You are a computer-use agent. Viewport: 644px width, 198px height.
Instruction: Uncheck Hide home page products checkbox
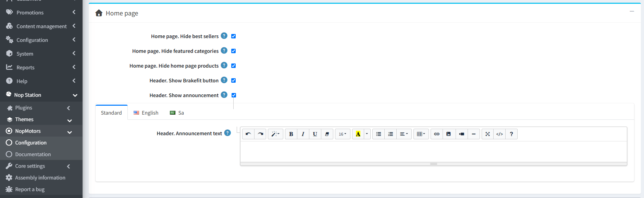click(233, 66)
